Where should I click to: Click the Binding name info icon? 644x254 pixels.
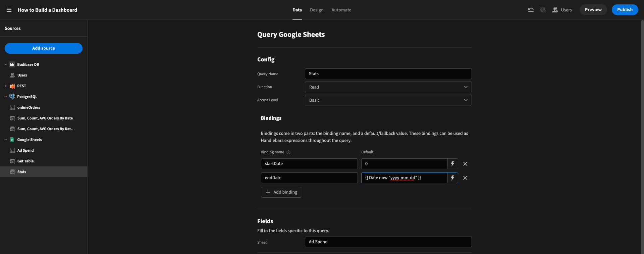288,152
